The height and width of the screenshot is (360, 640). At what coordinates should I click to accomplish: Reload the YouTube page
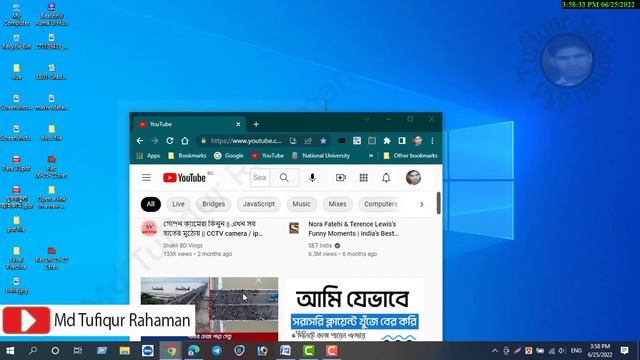point(170,141)
